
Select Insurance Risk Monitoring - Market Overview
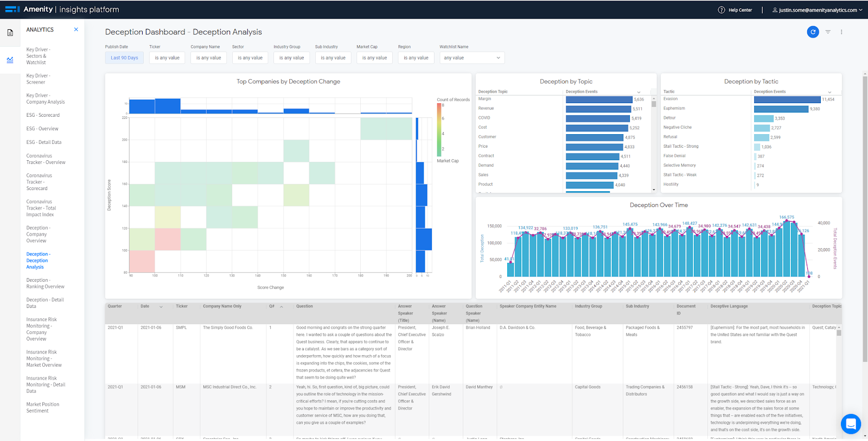coord(44,358)
